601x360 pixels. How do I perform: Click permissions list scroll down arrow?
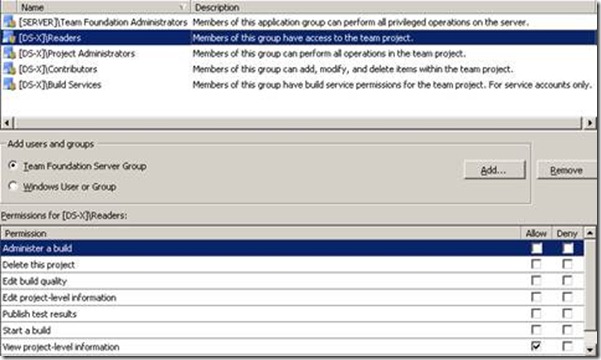[x=590, y=349]
